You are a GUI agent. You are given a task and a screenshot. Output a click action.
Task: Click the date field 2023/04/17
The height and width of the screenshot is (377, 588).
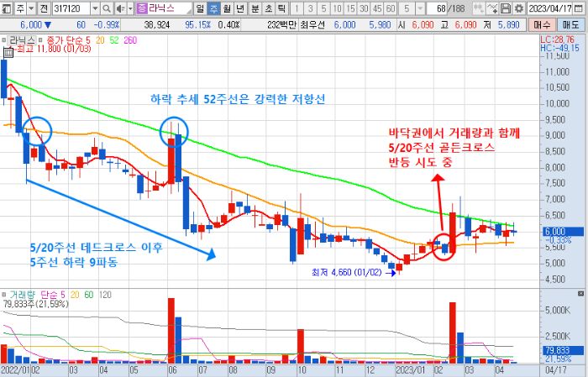[549, 8]
